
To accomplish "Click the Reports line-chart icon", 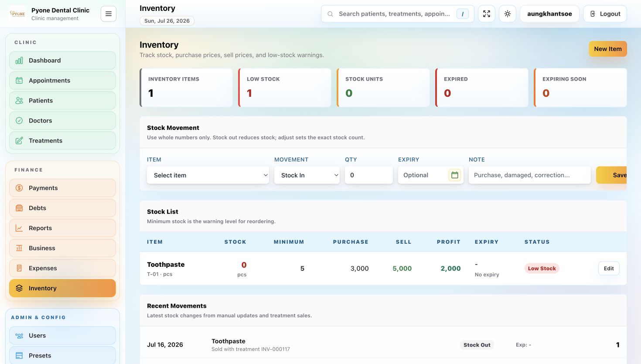I will click(x=19, y=228).
